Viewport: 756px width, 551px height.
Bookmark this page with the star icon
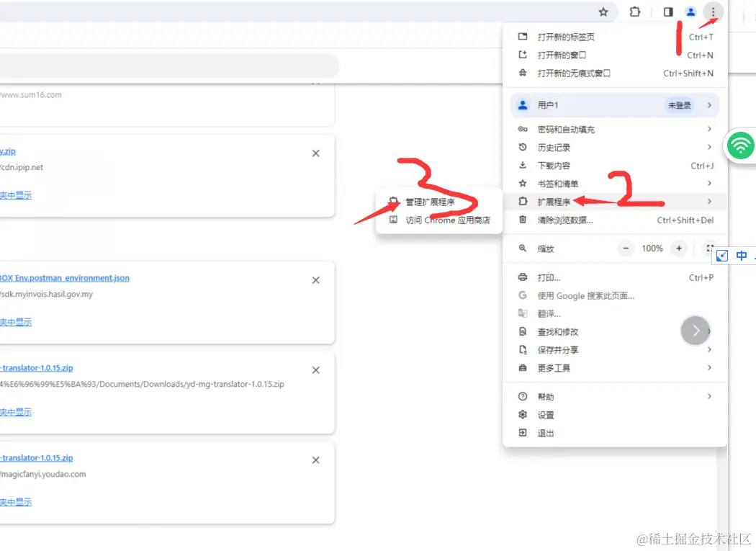click(603, 12)
